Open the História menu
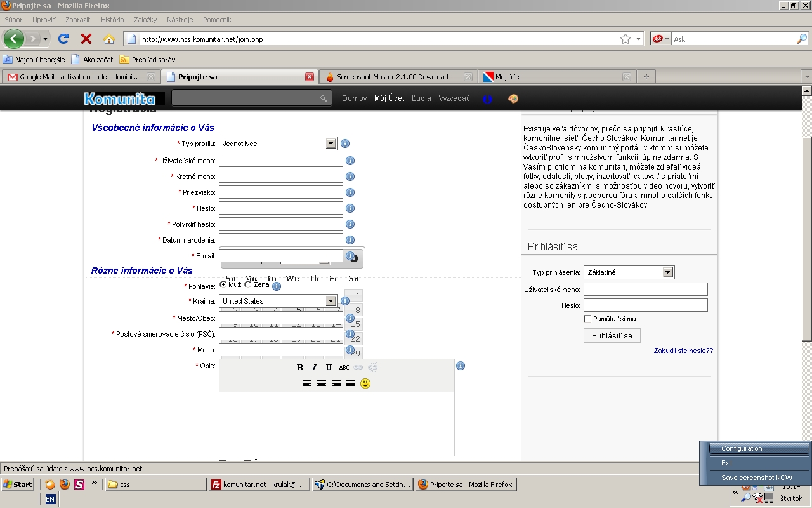This screenshot has width=812, height=508. pos(112,20)
